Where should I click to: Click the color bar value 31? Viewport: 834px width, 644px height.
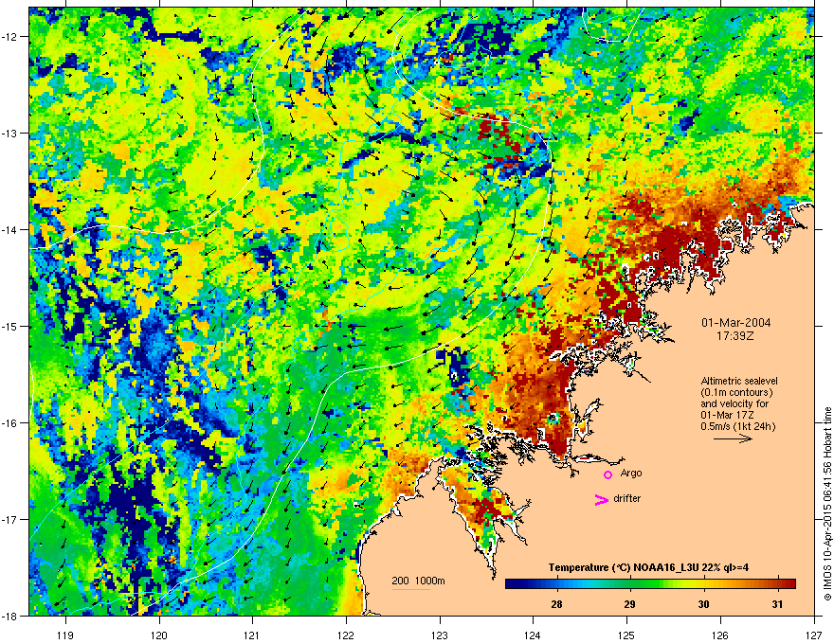point(778,604)
